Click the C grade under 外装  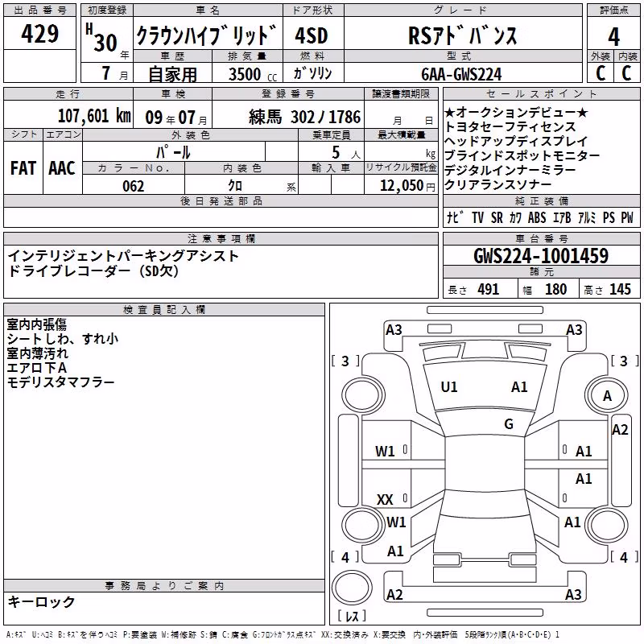(600, 72)
